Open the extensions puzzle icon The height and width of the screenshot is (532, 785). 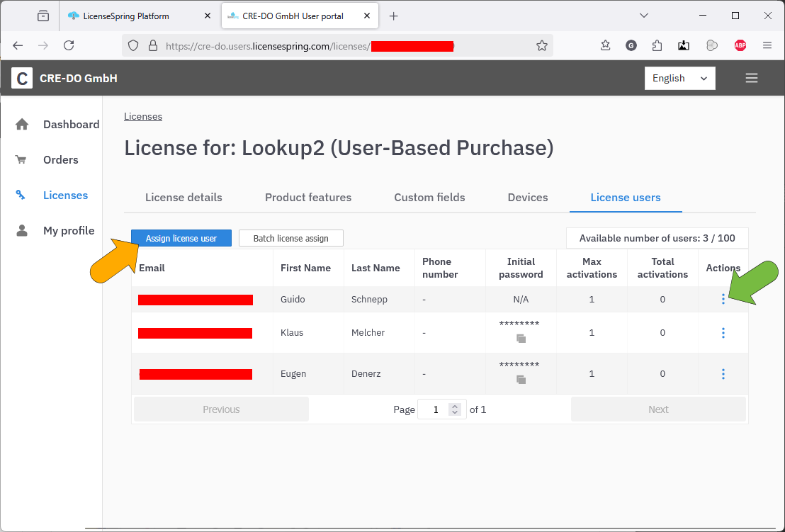(x=657, y=45)
